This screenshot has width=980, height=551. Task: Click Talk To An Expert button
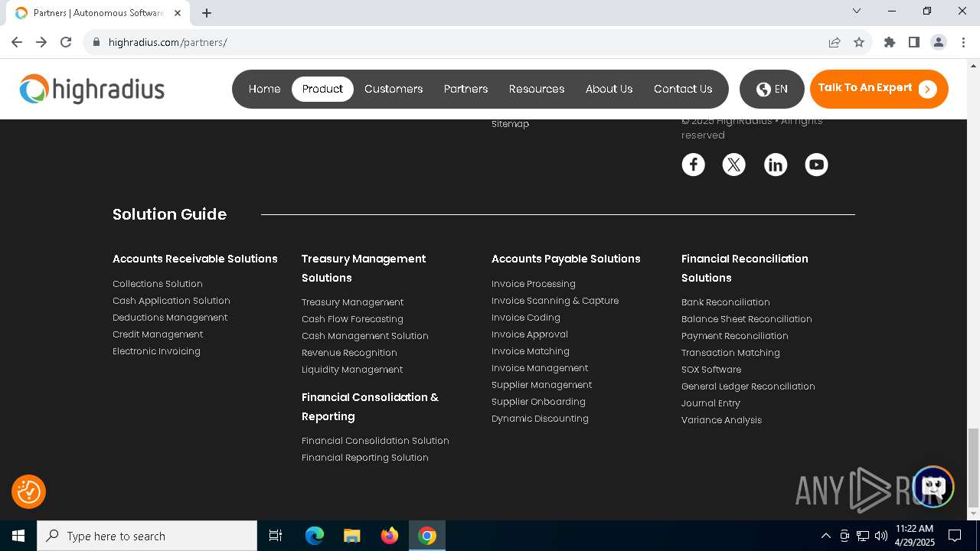coord(879,89)
